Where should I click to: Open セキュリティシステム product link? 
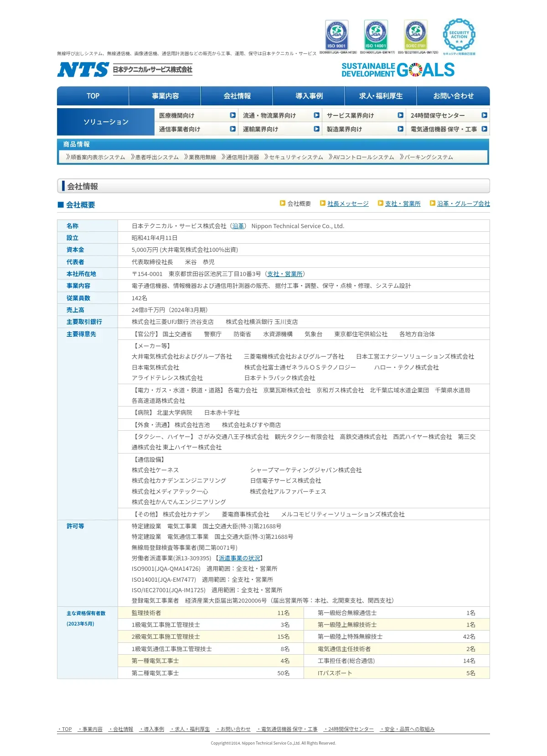294,157
